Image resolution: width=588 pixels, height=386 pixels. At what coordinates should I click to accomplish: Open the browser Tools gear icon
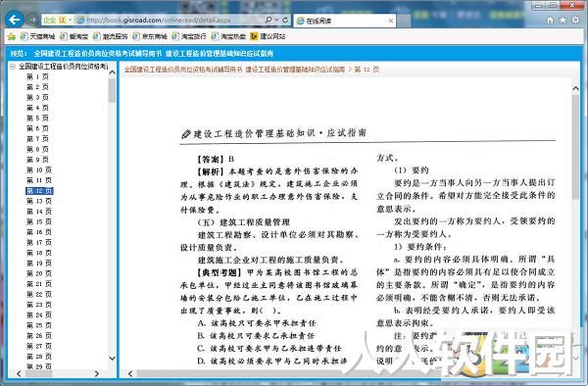(575, 21)
